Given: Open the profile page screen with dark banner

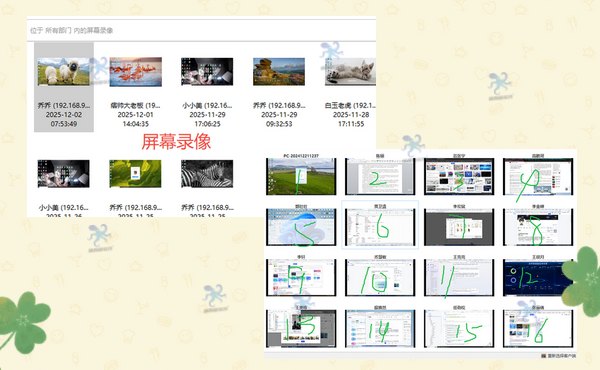Looking at the screenshot, I should click(x=538, y=227).
